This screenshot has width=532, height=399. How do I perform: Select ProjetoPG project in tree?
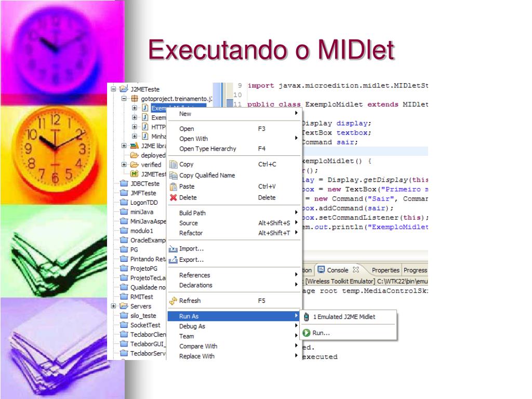click(144, 269)
